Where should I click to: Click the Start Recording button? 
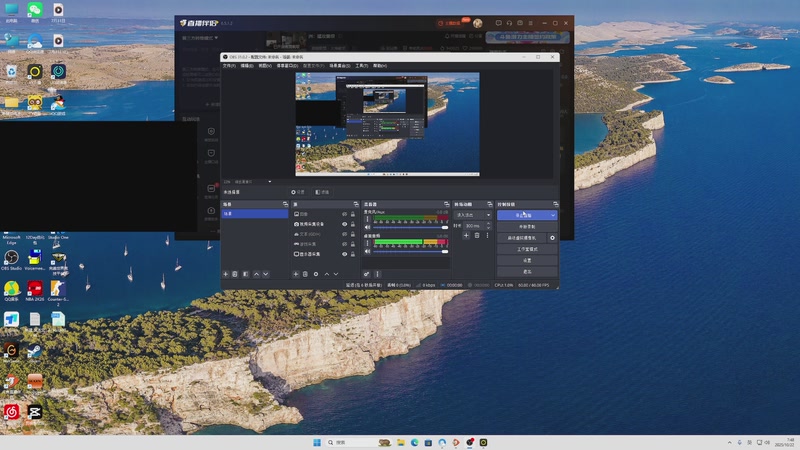526,227
